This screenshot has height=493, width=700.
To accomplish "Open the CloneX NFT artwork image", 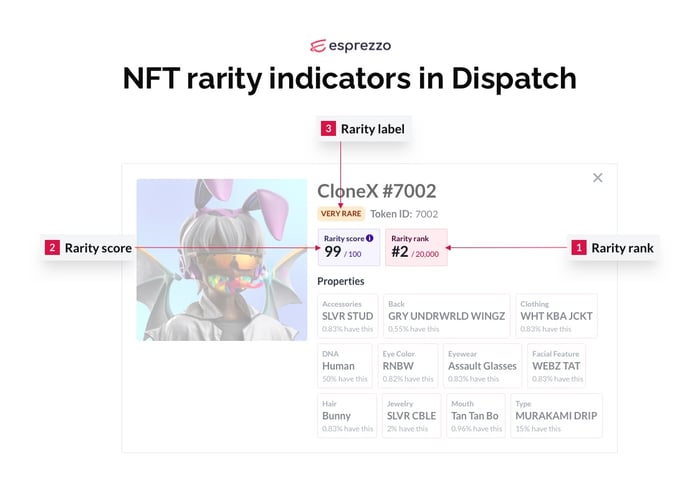I will (x=222, y=260).
